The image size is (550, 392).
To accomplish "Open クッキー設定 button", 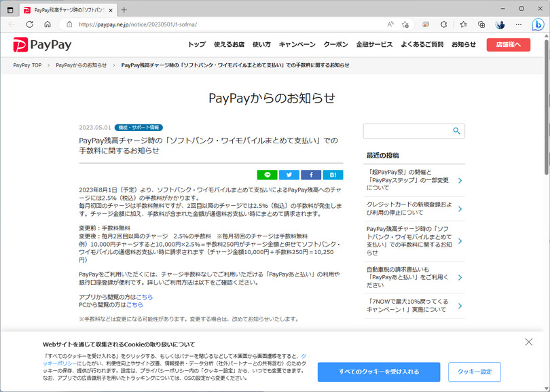I will pos(475,372).
